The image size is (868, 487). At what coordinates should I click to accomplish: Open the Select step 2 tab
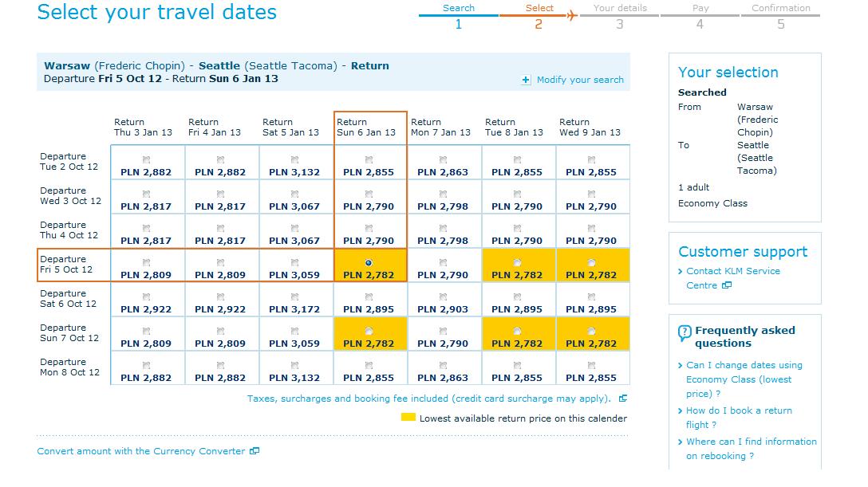539,16
